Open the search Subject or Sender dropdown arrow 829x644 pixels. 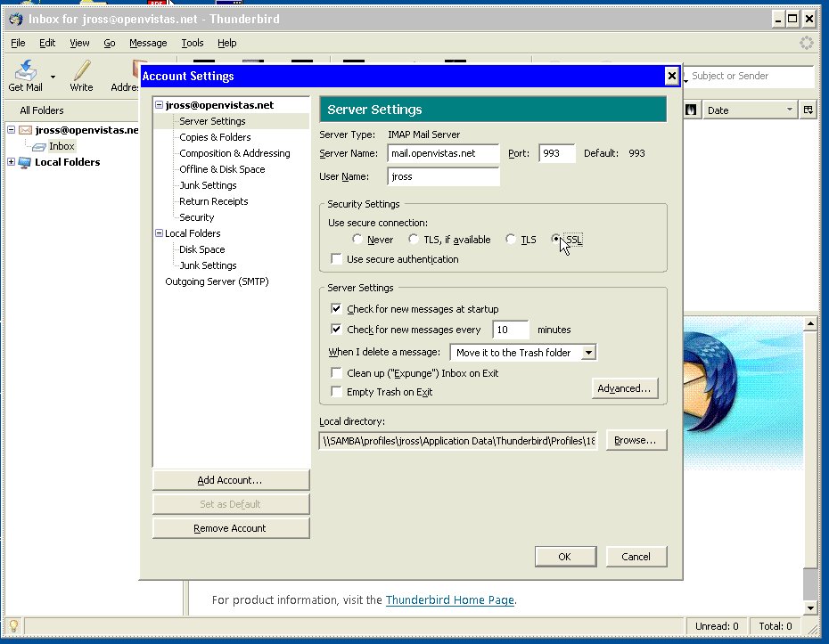[685, 79]
